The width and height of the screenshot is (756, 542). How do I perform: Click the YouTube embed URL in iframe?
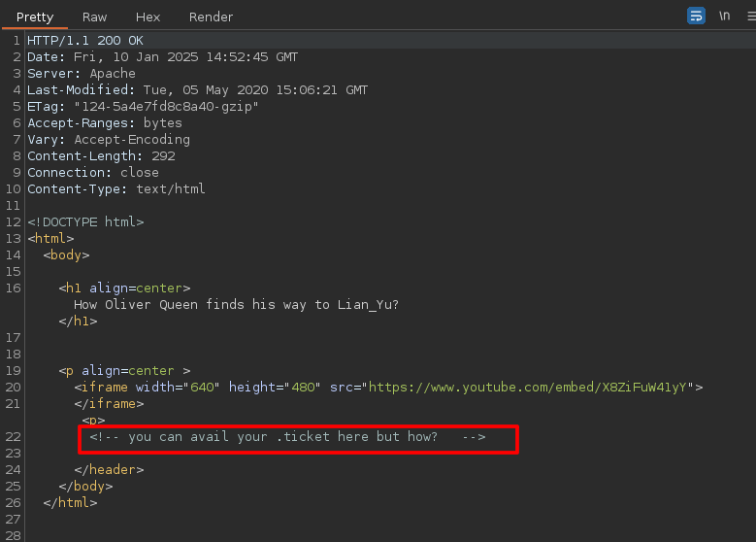click(x=529, y=388)
